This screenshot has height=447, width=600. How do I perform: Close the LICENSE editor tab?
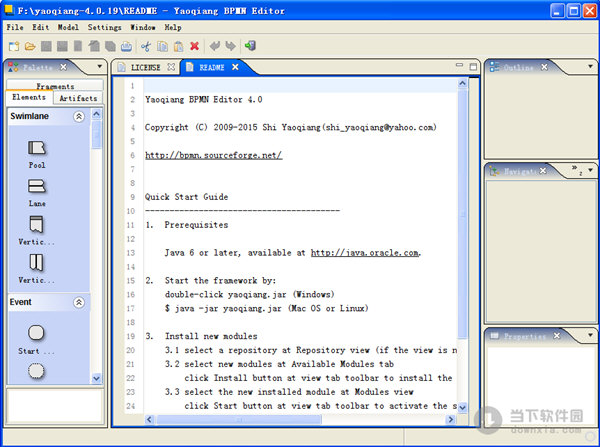point(171,67)
